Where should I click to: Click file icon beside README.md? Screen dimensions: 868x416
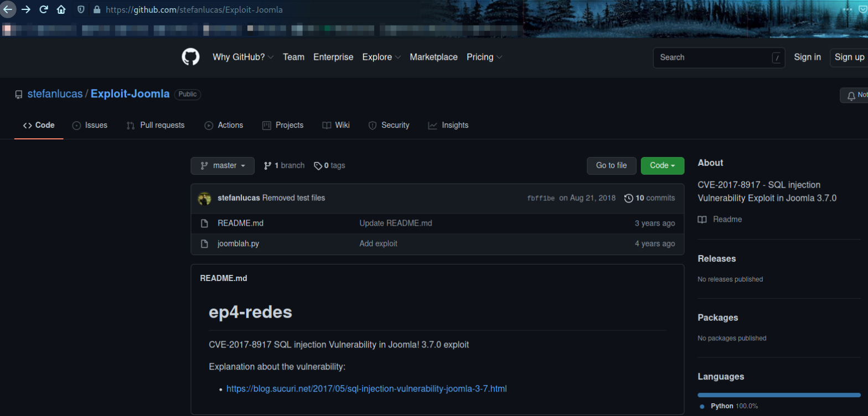tap(204, 223)
